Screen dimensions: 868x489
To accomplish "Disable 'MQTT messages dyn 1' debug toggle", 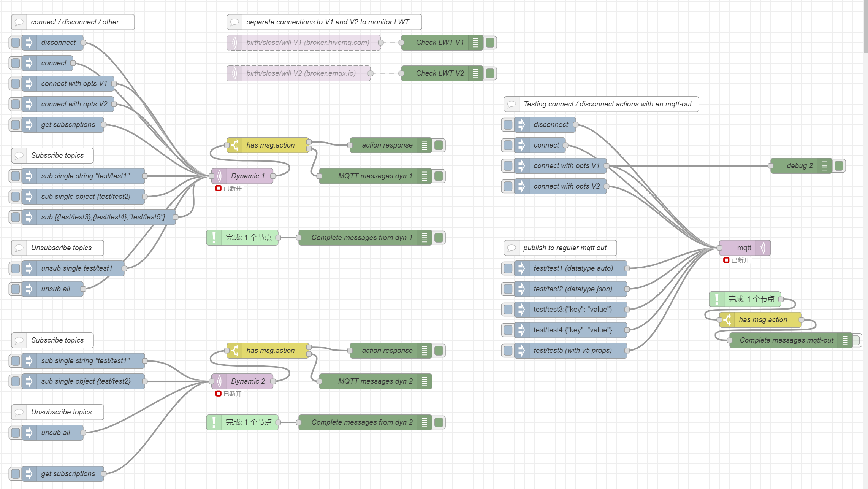I will point(439,176).
